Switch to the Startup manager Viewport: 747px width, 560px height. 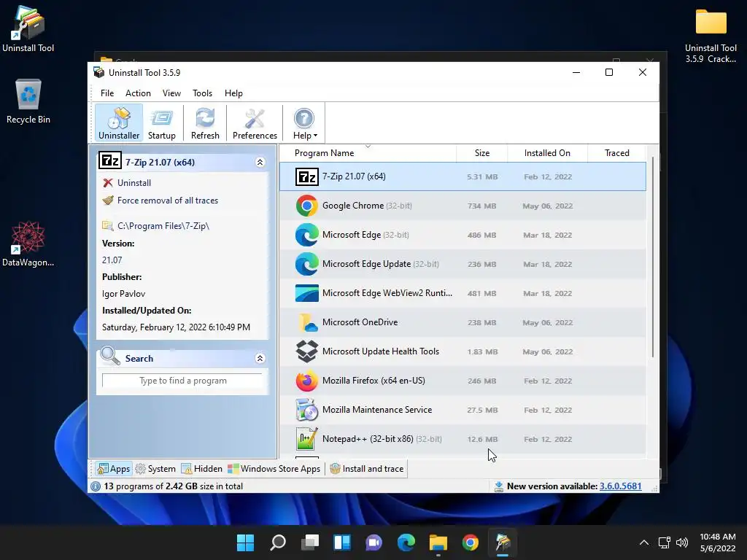click(x=161, y=122)
